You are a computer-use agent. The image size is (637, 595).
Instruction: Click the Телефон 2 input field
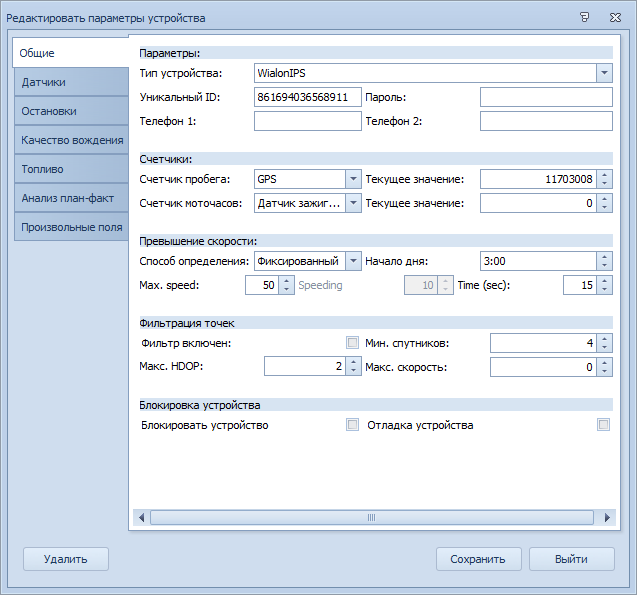[x=546, y=121]
